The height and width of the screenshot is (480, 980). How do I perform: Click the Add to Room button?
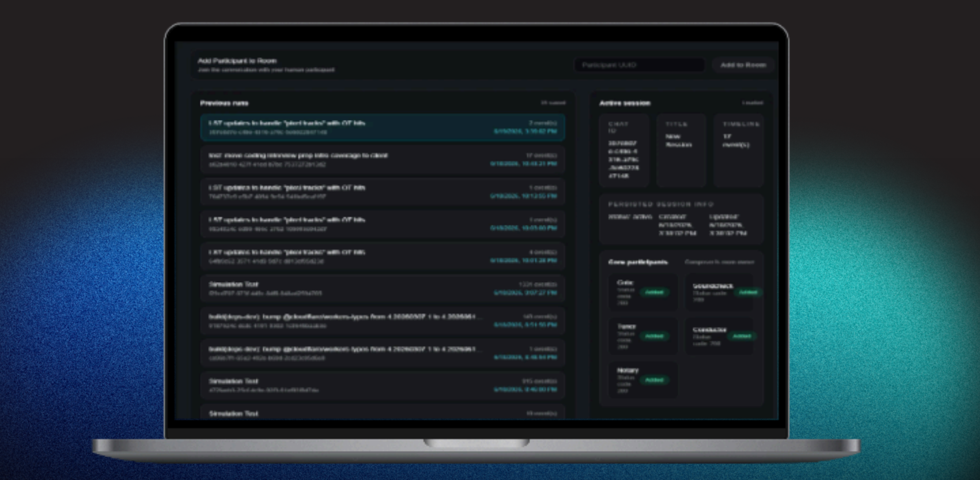(743, 65)
